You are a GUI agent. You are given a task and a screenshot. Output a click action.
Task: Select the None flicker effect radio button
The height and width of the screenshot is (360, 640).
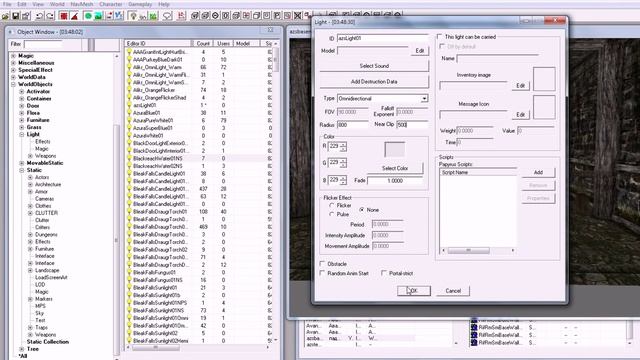click(x=362, y=210)
